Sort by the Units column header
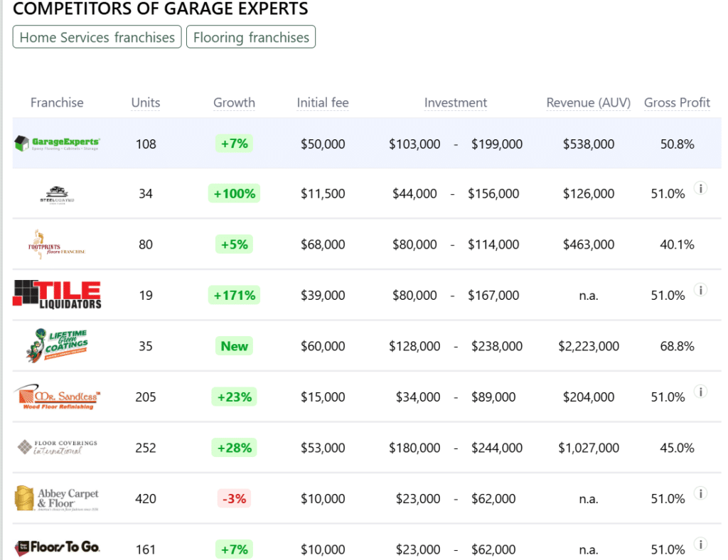This screenshot has width=728, height=560. [146, 102]
